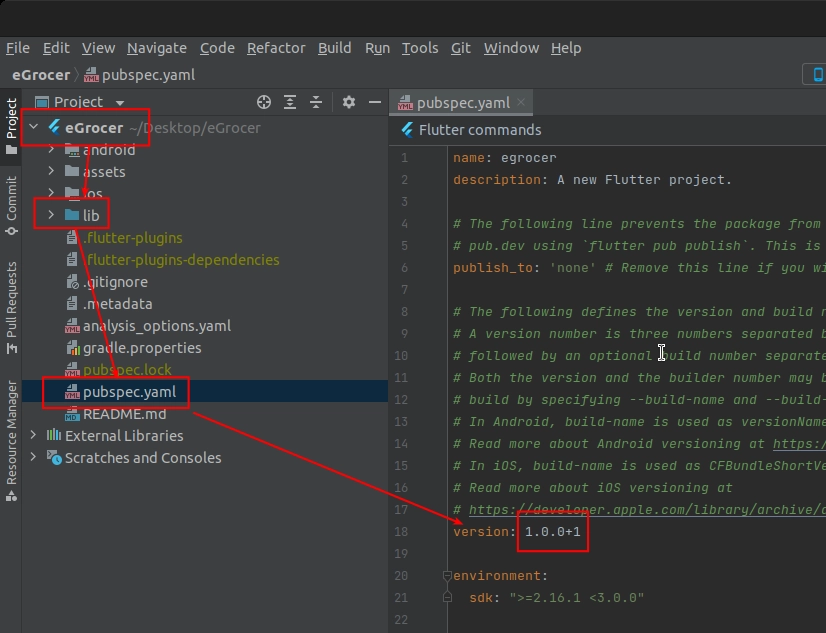This screenshot has width=826, height=633.
Task: Click the gradle.properties file icon
Action: 72,348
